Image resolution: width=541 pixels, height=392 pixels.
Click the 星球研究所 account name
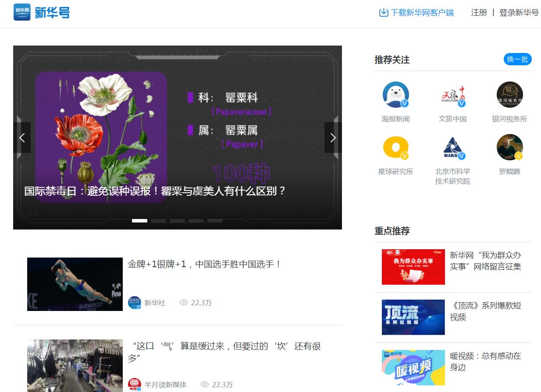(x=395, y=172)
